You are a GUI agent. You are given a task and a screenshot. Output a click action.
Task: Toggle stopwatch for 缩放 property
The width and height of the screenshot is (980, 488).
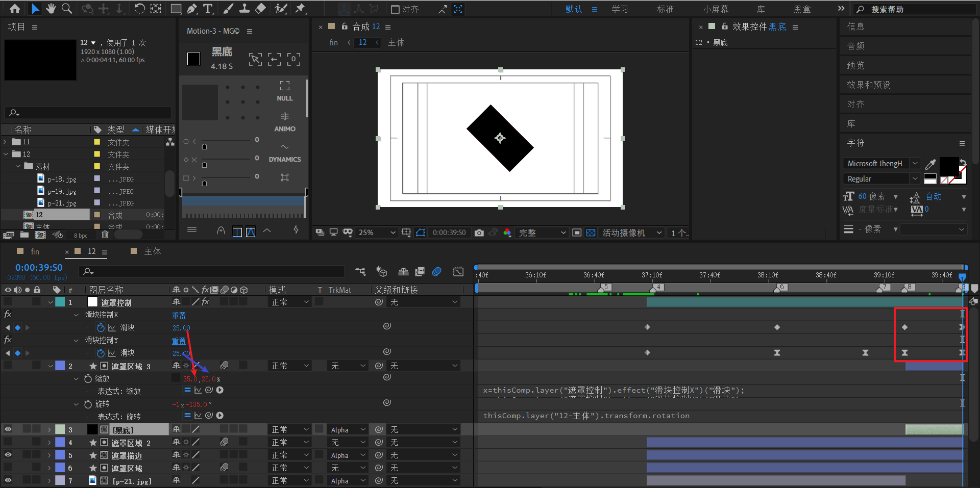[x=88, y=378]
